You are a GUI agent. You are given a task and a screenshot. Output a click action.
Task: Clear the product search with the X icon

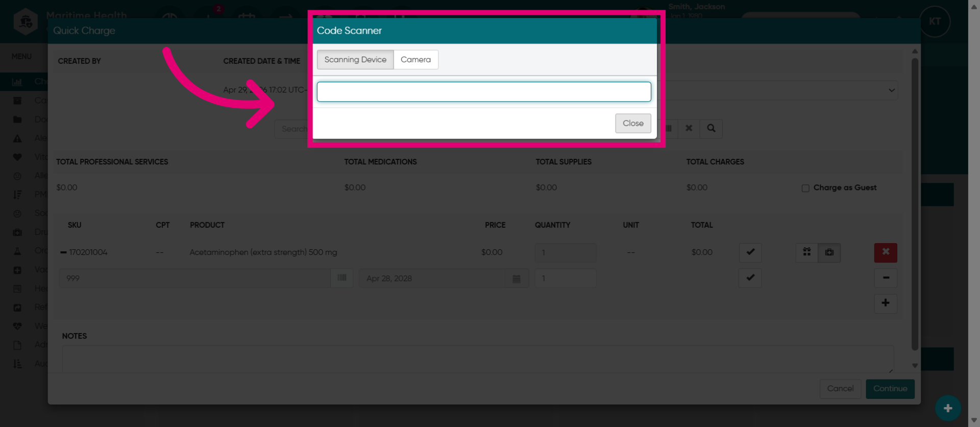[x=689, y=128]
